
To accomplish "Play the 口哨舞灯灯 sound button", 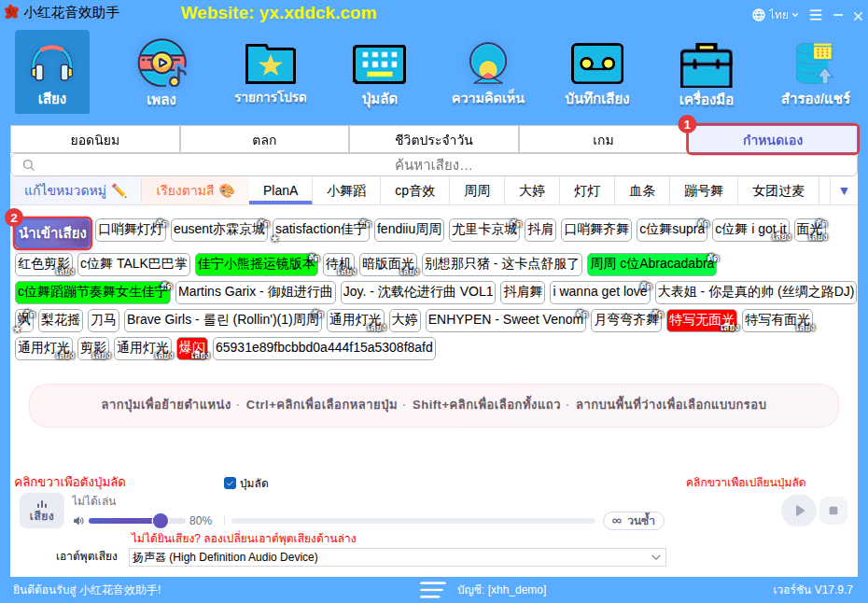I will click(x=131, y=230).
